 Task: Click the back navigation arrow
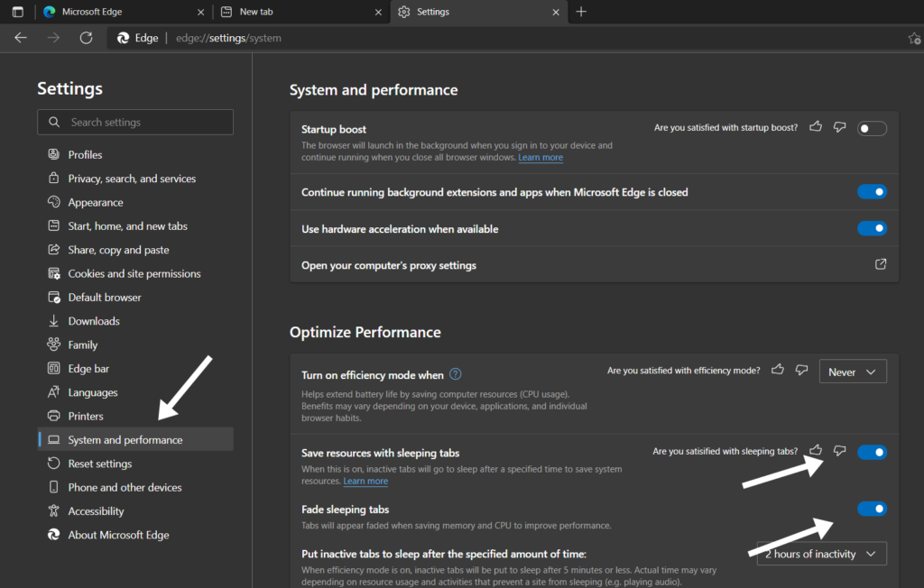20,39
